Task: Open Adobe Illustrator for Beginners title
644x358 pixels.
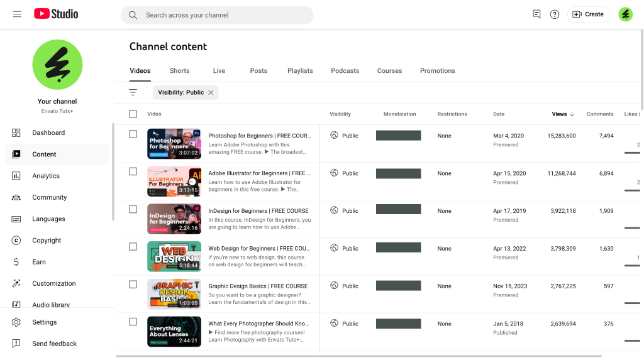Action: pyautogui.click(x=260, y=173)
